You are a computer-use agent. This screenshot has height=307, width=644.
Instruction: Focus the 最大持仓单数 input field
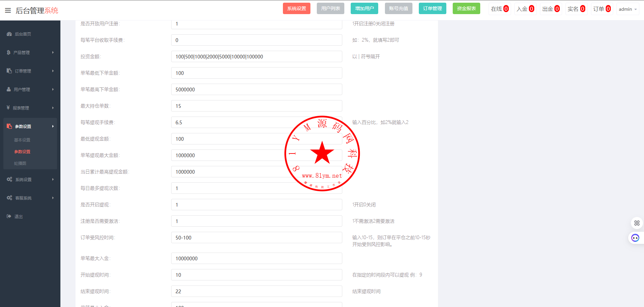[x=257, y=106]
